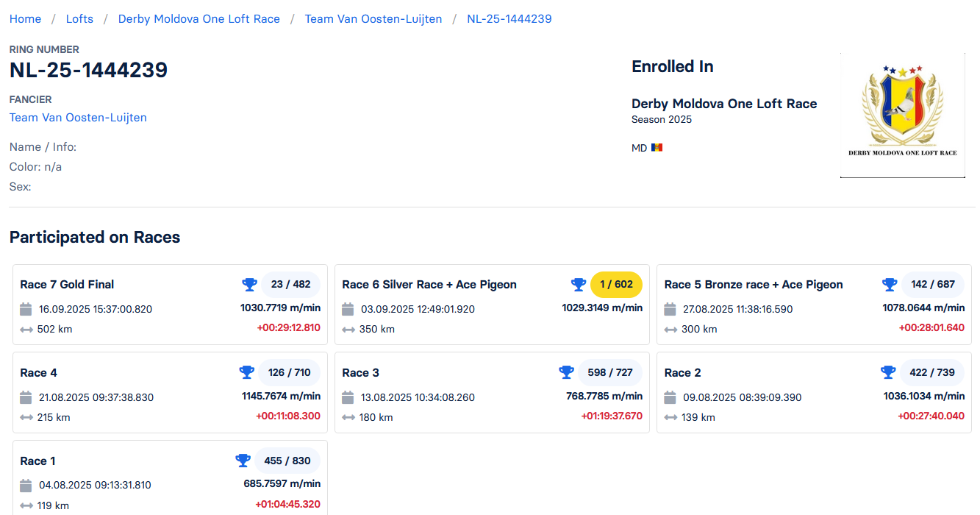Viewport: 980px width, 515px height.
Task: Click the trophy icon on Race 5 Bronze race
Action: (x=890, y=284)
